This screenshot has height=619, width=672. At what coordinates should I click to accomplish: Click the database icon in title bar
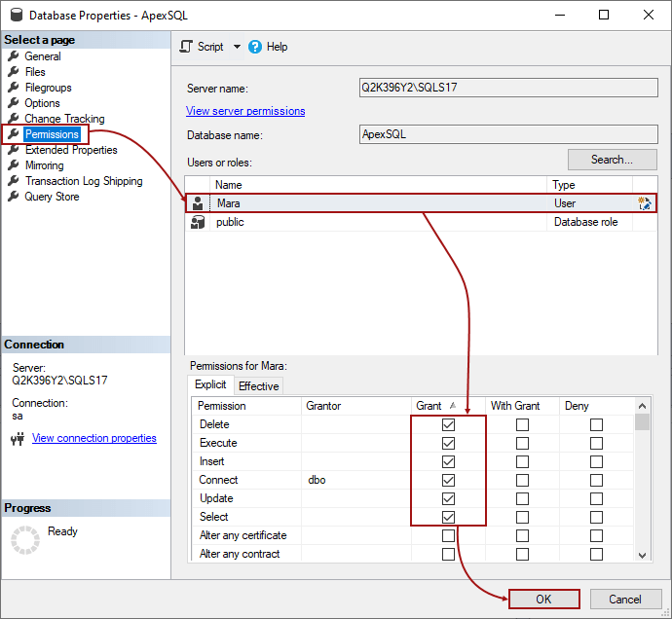[17, 15]
